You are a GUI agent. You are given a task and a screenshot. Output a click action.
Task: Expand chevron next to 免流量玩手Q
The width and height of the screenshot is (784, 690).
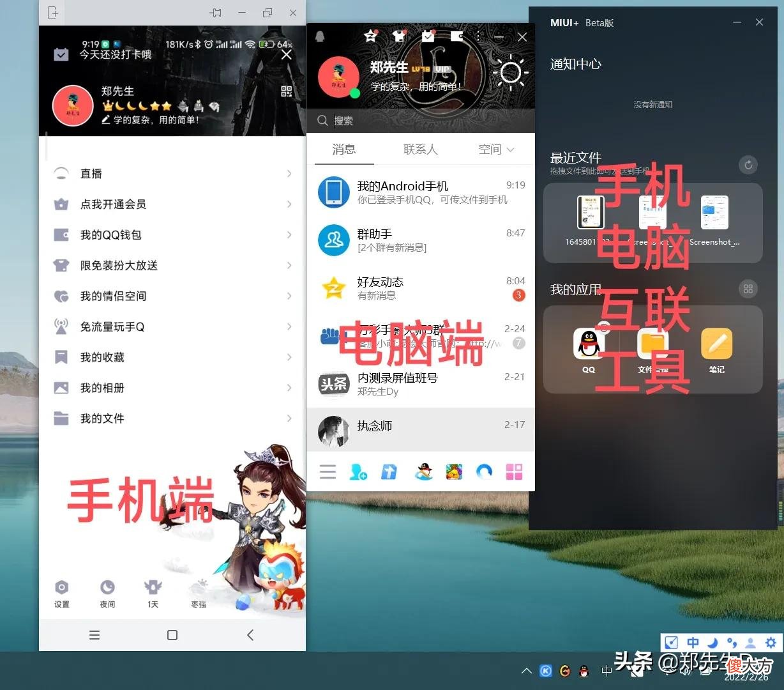click(x=289, y=326)
